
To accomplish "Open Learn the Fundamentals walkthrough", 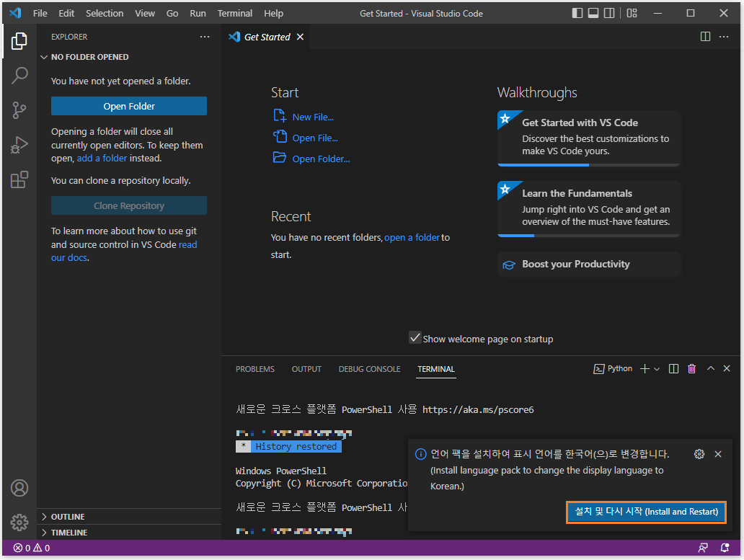I will pyautogui.click(x=588, y=208).
